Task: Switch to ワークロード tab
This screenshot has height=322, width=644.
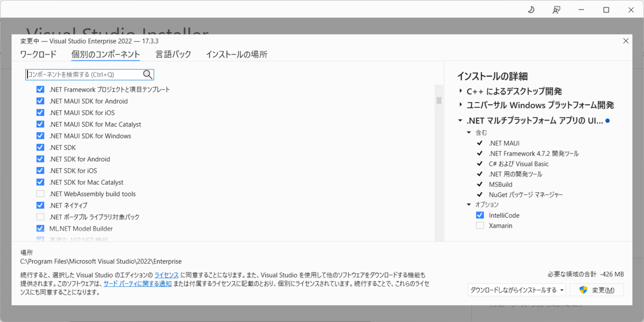Action: [x=38, y=54]
